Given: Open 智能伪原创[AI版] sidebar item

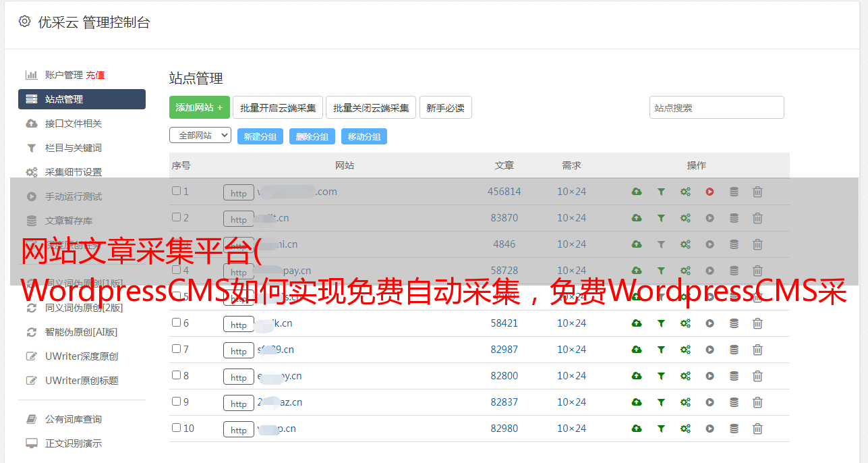Looking at the screenshot, I should (x=82, y=332).
